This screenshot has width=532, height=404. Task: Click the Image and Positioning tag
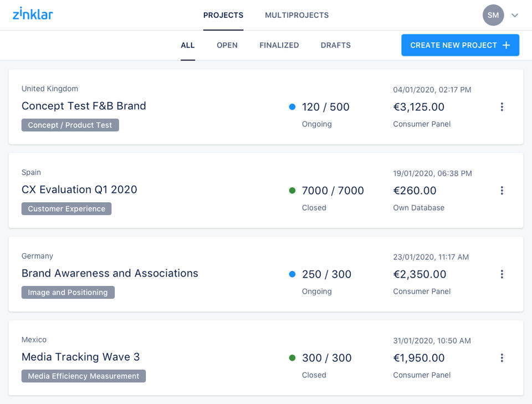pos(68,293)
